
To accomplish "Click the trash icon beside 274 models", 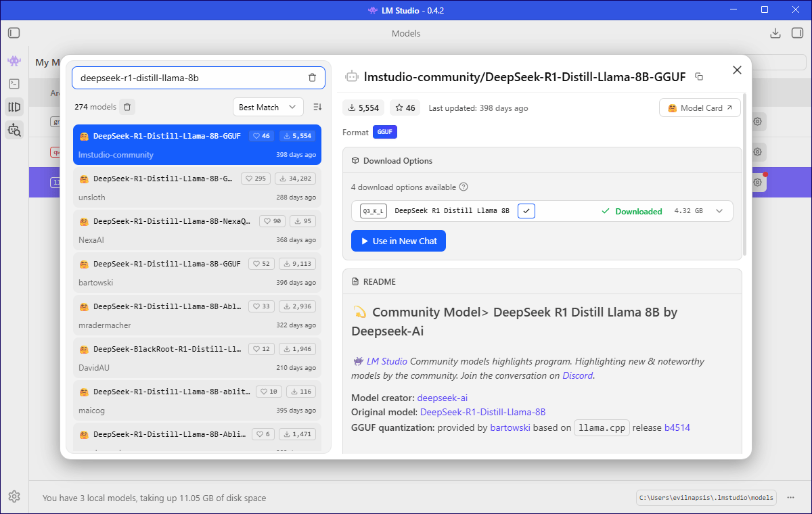I will [128, 107].
